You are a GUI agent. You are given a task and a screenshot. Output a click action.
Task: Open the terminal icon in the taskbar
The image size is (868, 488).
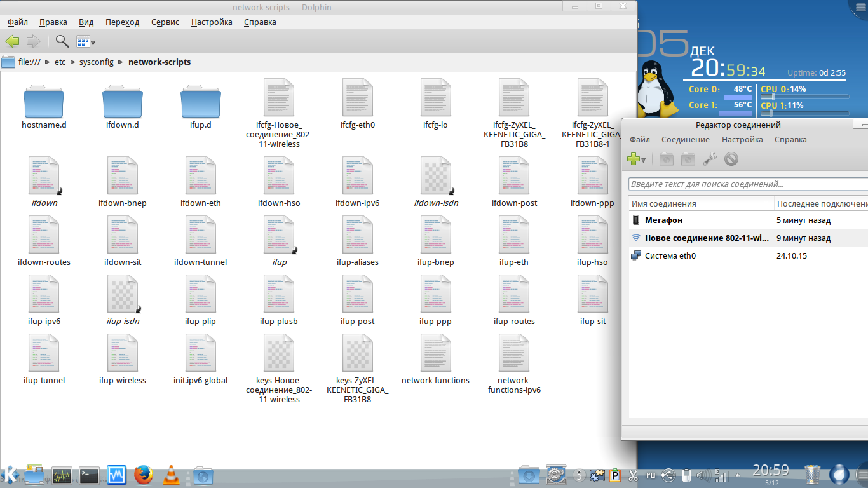point(89,475)
